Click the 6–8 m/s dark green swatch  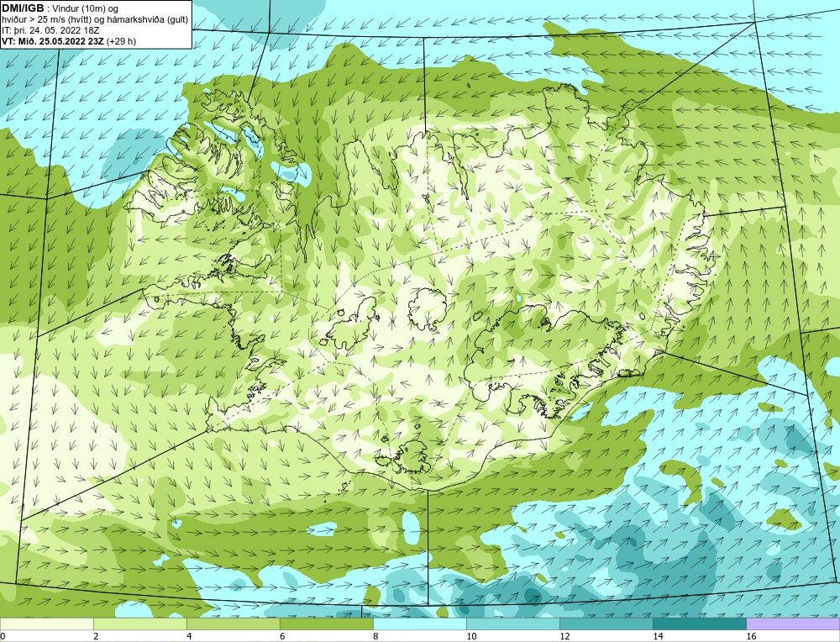point(326,624)
